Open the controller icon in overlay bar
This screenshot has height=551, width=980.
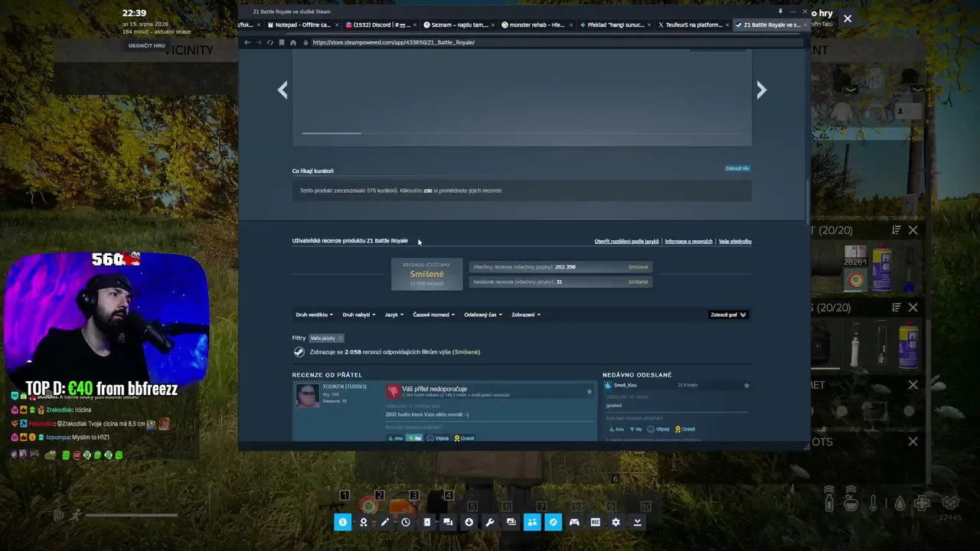coord(574,522)
